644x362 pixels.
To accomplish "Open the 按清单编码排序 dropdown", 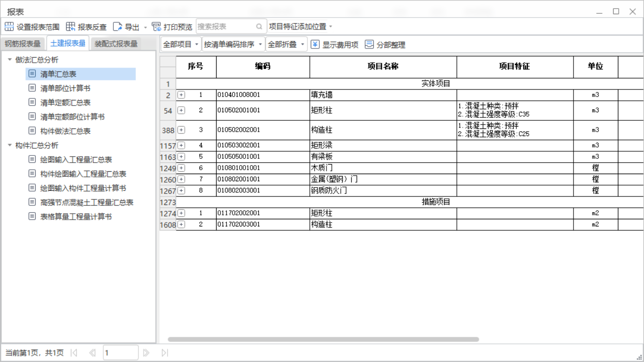I will pyautogui.click(x=233, y=44).
